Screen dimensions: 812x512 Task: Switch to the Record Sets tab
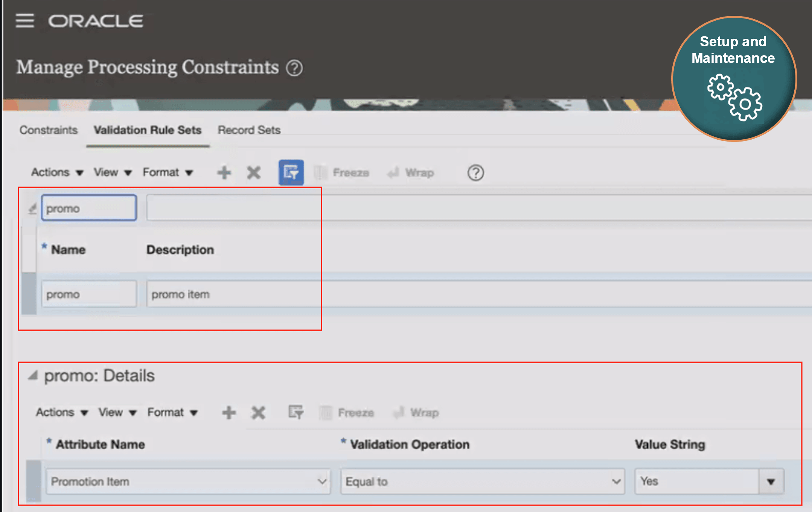click(249, 130)
